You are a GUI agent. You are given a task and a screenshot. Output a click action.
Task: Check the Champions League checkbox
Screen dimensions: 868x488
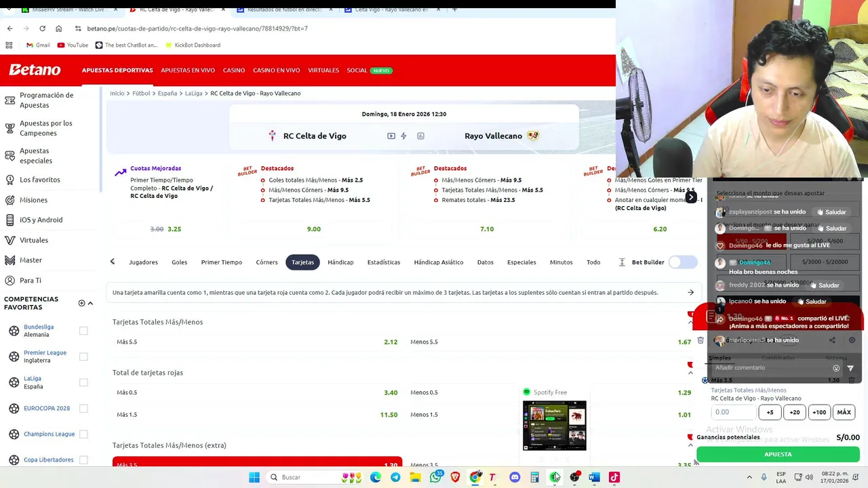click(83, 434)
